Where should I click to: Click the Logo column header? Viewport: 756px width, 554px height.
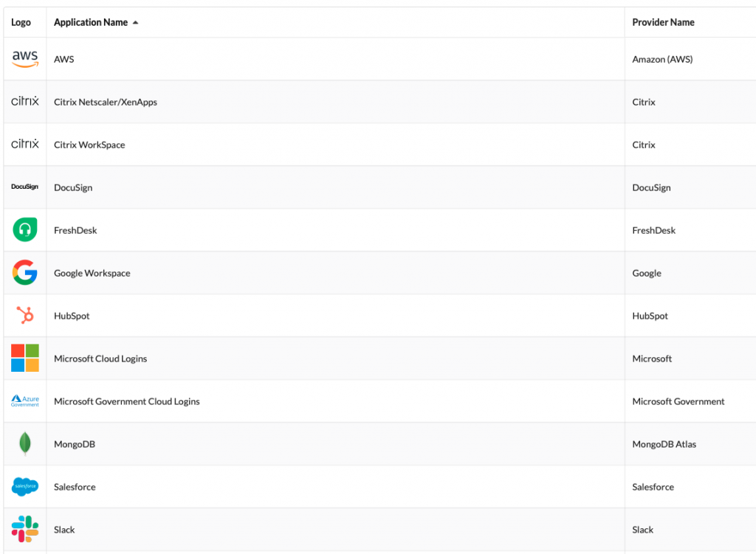click(21, 22)
